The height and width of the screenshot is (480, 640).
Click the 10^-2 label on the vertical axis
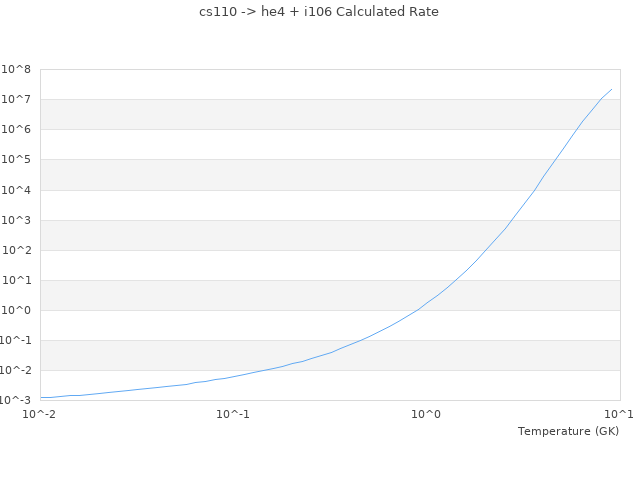click(x=15, y=370)
